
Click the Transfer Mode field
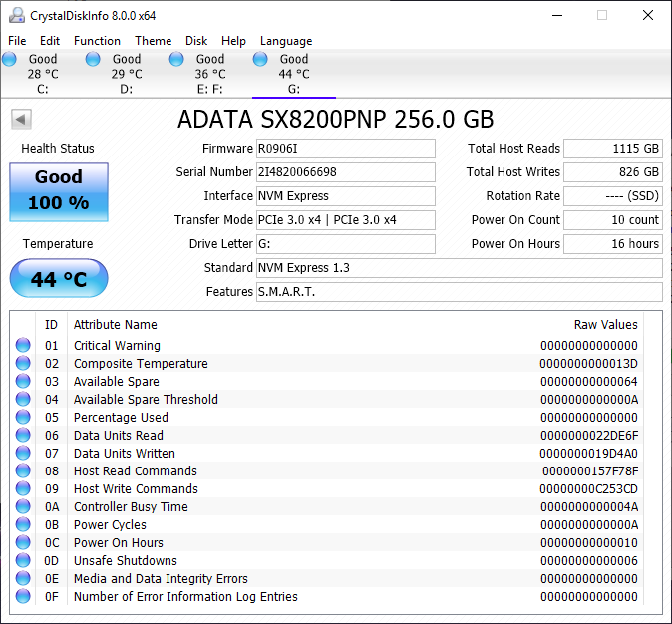(x=346, y=220)
